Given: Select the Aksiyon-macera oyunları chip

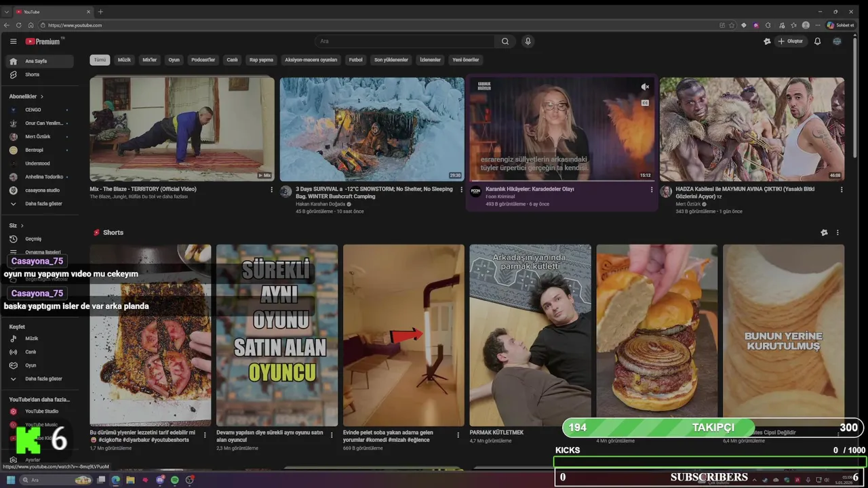Looking at the screenshot, I should (311, 60).
